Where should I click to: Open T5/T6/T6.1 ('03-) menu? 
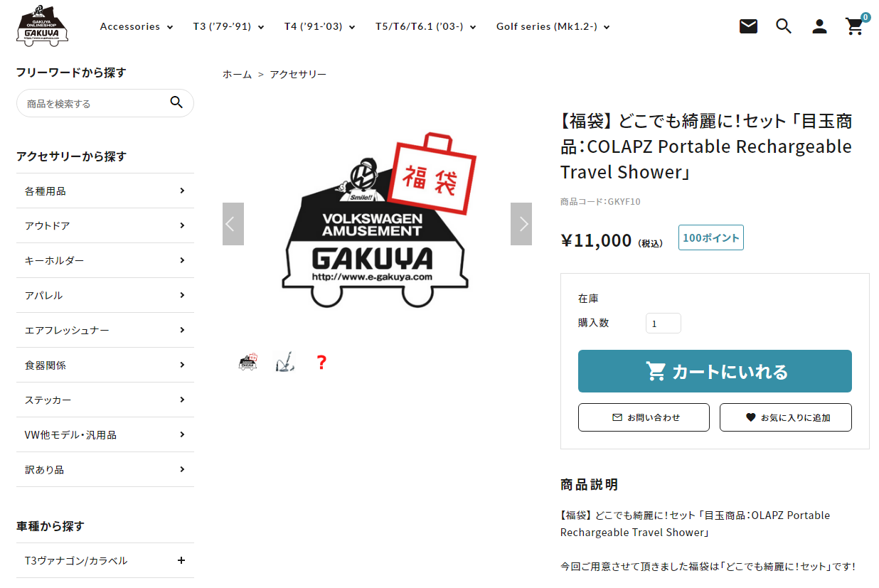coord(426,26)
